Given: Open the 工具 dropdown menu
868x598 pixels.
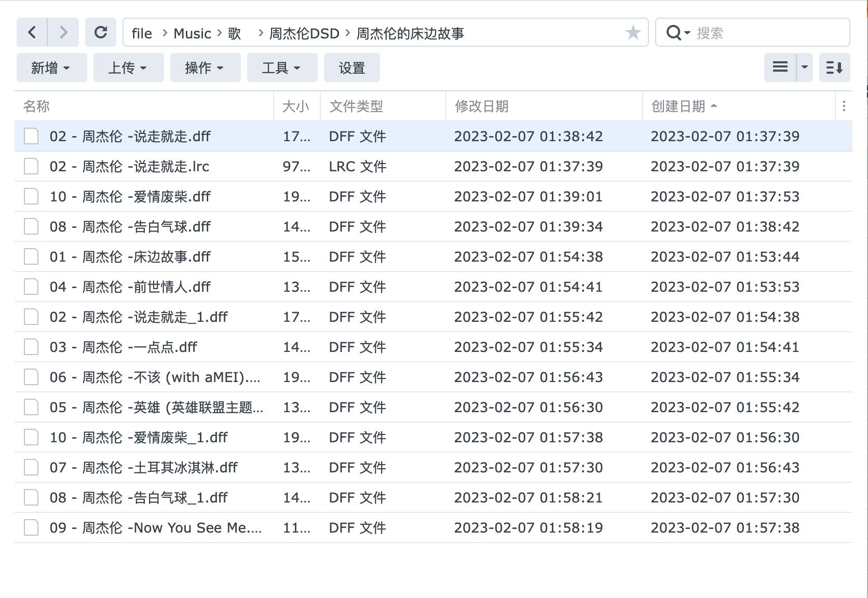Looking at the screenshot, I should [x=281, y=67].
